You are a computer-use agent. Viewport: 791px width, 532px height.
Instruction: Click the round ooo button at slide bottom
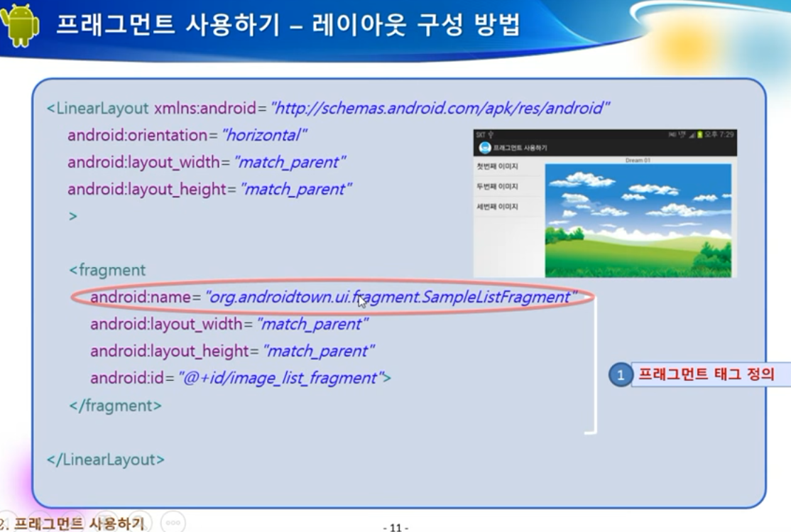tap(173, 522)
